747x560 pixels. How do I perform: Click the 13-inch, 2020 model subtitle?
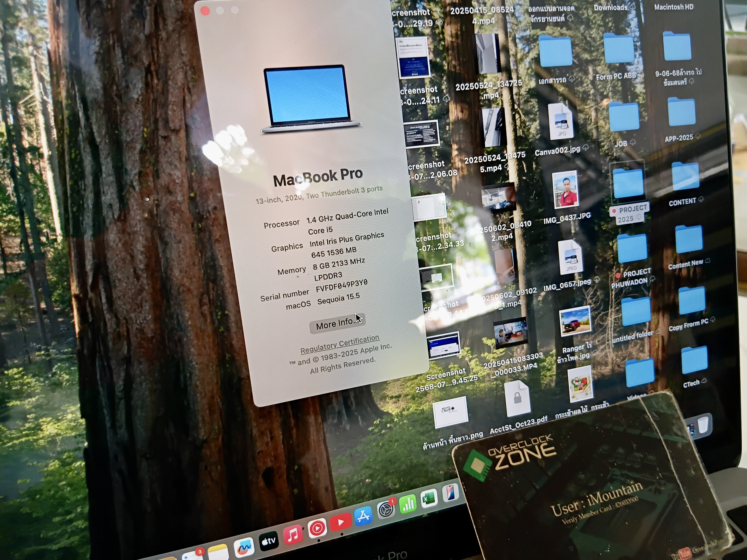[x=319, y=195]
